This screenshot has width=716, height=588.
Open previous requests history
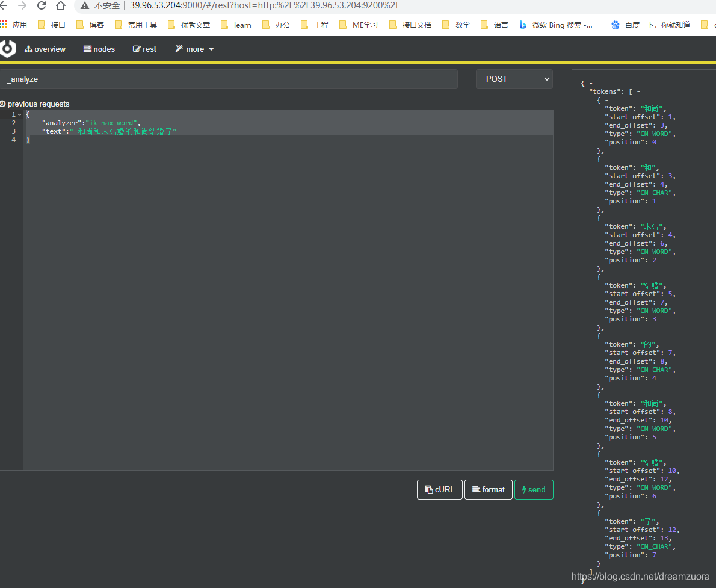pos(35,104)
